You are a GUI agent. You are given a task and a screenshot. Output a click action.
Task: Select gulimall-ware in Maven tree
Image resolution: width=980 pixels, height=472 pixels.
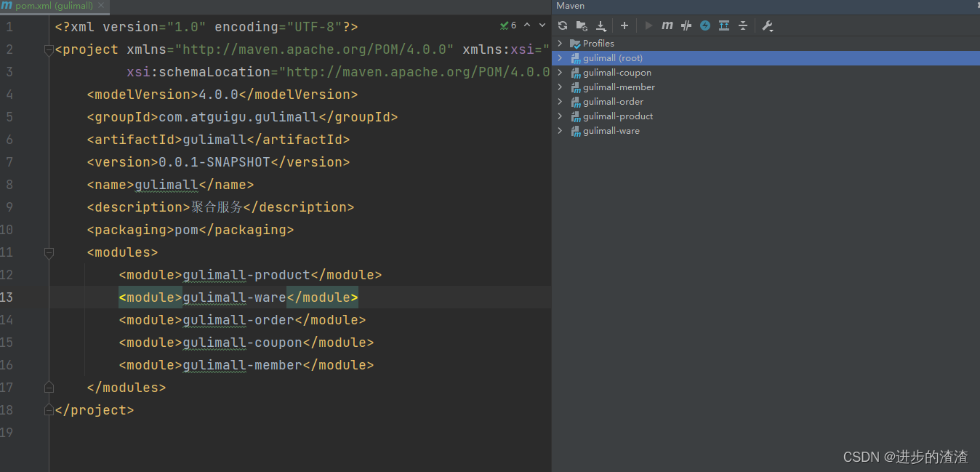coord(611,131)
